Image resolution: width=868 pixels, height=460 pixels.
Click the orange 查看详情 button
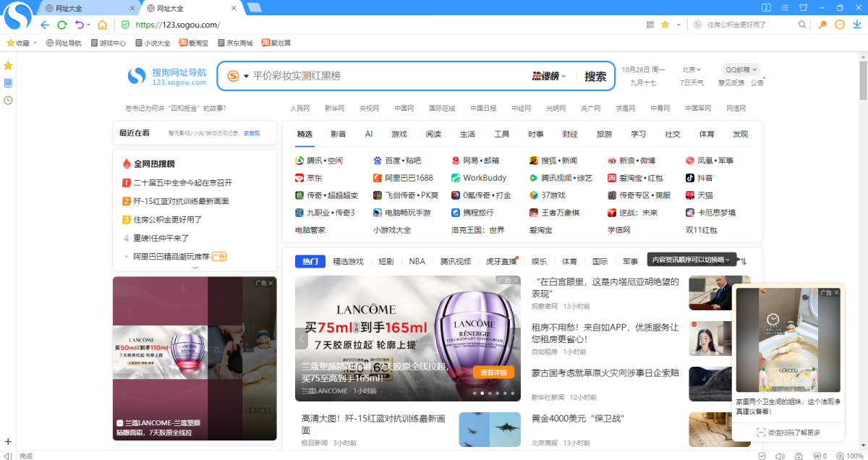tap(494, 372)
